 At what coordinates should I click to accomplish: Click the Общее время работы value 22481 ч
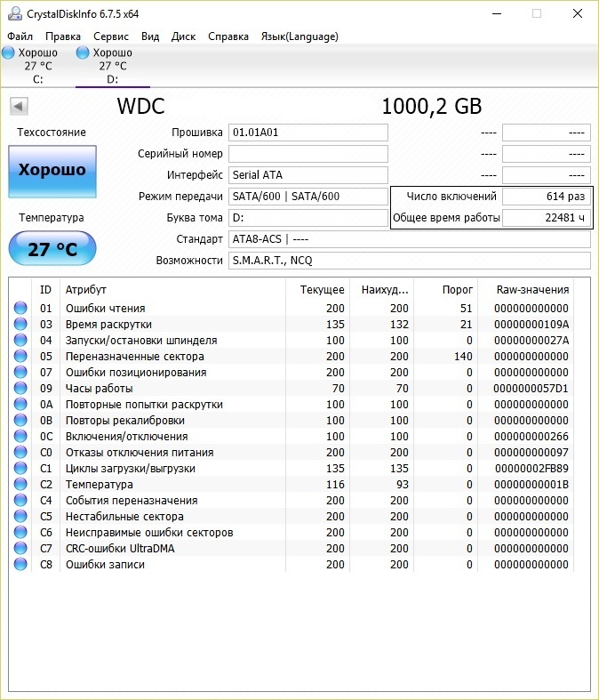[547, 218]
